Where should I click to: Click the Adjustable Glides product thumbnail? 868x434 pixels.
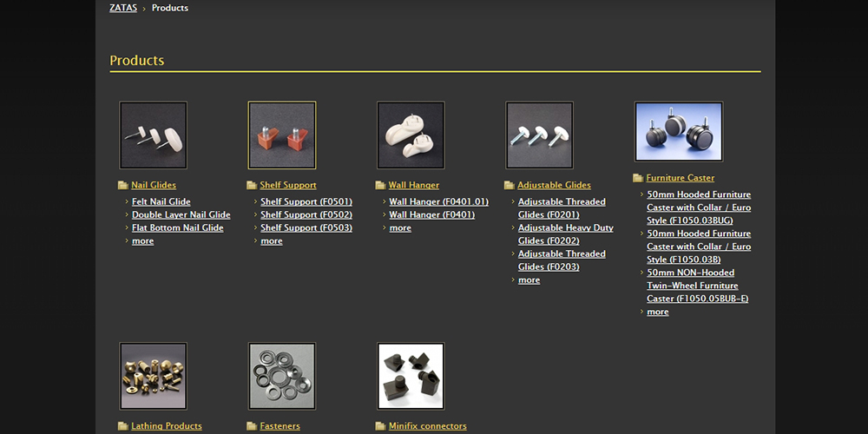click(539, 135)
